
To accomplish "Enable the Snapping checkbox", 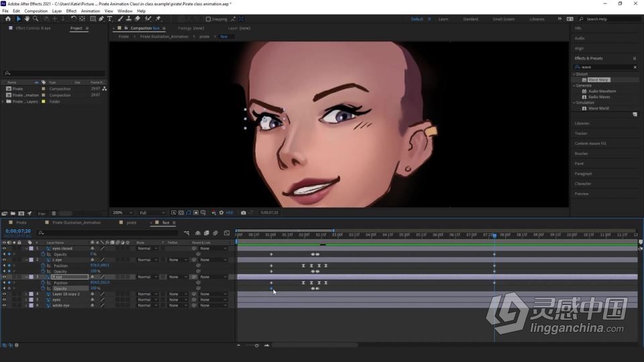I will tap(208, 19).
